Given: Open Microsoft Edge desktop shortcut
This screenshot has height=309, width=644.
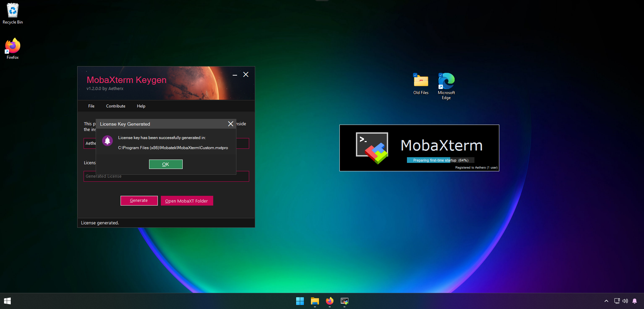Looking at the screenshot, I should pos(446,86).
